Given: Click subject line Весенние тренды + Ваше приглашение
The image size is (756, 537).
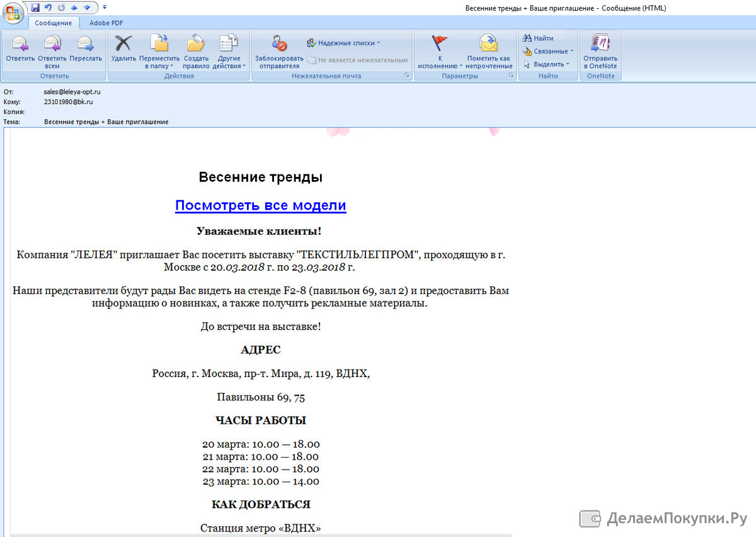Looking at the screenshot, I should click(x=106, y=122).
